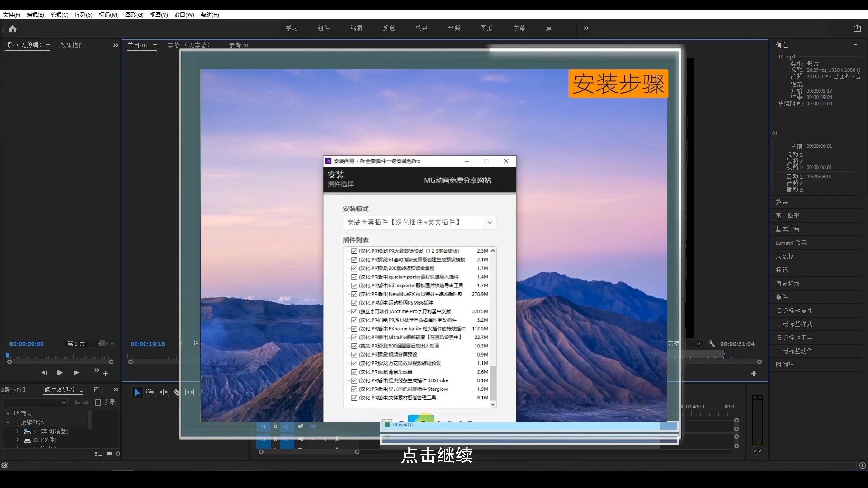This screenshot has width=868, height=488.
Task: Open the 旧版标题工具 panel
Action: click(794, 338)
